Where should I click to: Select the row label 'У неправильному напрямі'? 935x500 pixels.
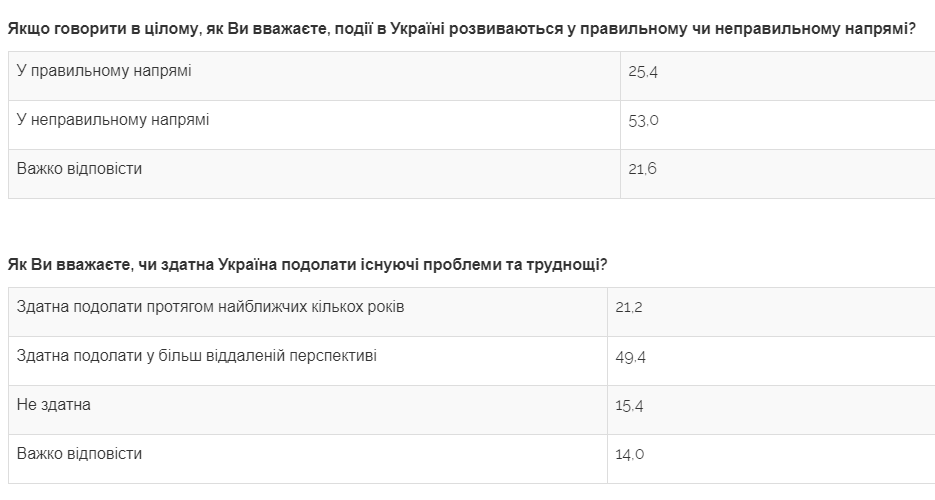click(x=113, y=120)
